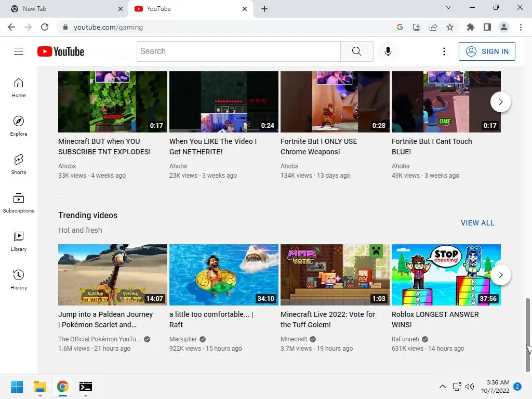Open Markiplier Raft video thumbnail
This screenshot has height=399, width=532.
[x=224, y=275]
